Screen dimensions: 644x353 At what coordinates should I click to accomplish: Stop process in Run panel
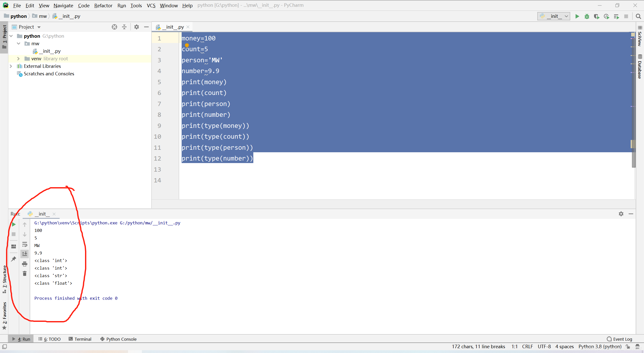(14, 234)
